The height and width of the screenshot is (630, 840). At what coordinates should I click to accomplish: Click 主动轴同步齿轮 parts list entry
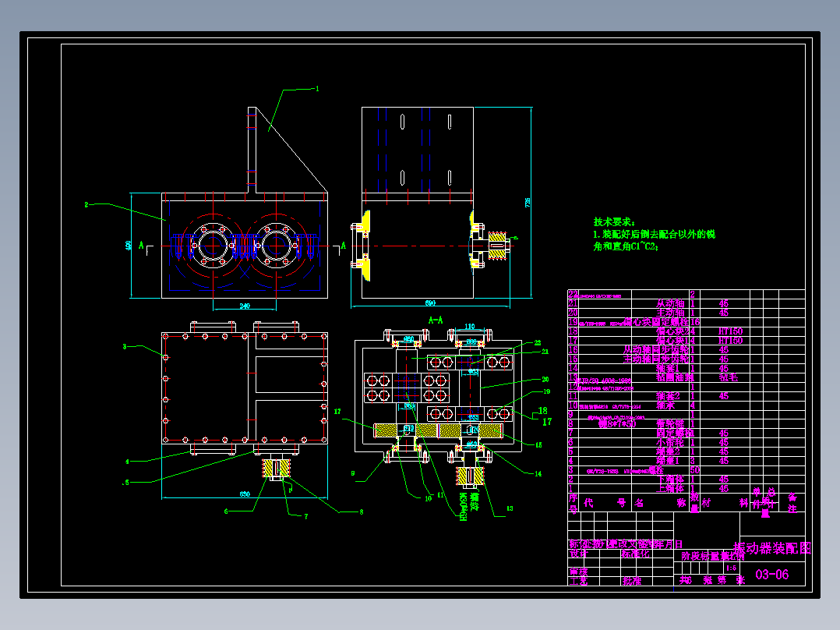click(x=656, y=359)
